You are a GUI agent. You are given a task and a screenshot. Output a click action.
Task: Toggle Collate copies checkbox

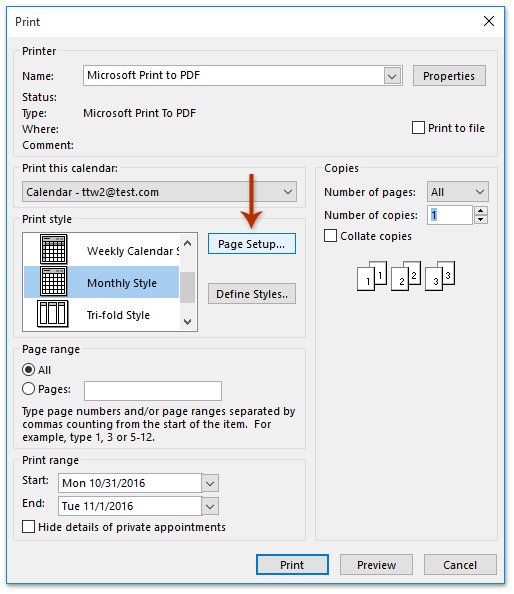pos(330,236)
